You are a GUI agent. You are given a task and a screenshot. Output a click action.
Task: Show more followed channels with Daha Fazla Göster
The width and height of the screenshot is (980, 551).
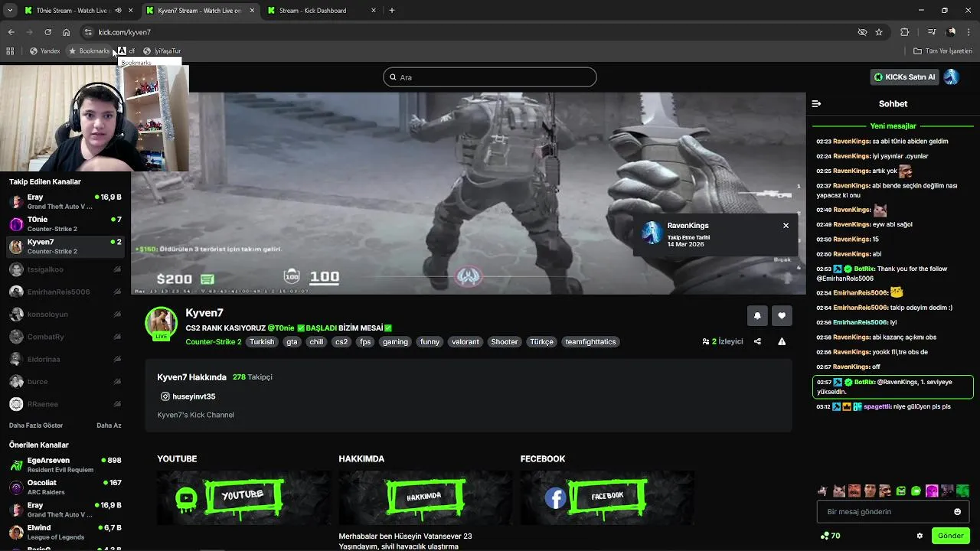[36, 425]
